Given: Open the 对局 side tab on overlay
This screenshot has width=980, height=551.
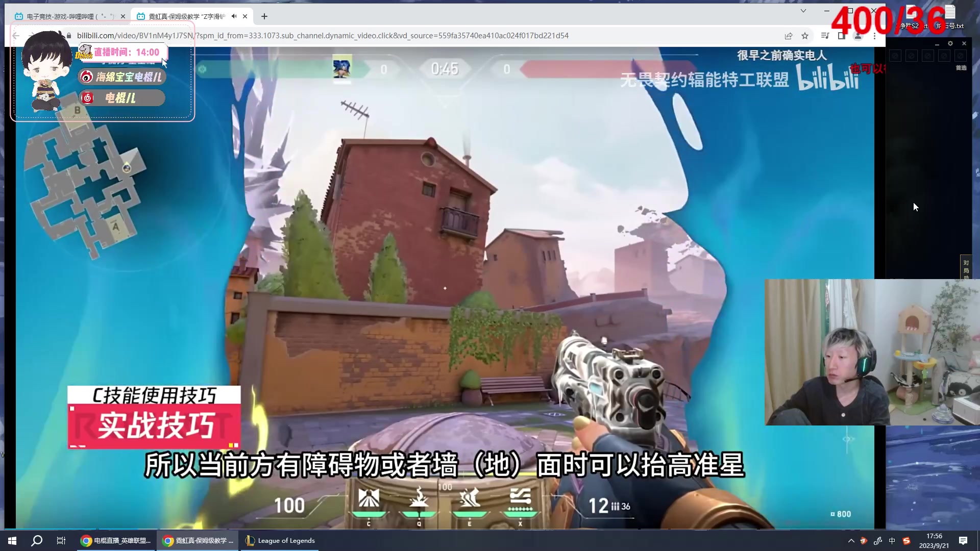Looking at the screenshot, I should (x=966, y=267).
